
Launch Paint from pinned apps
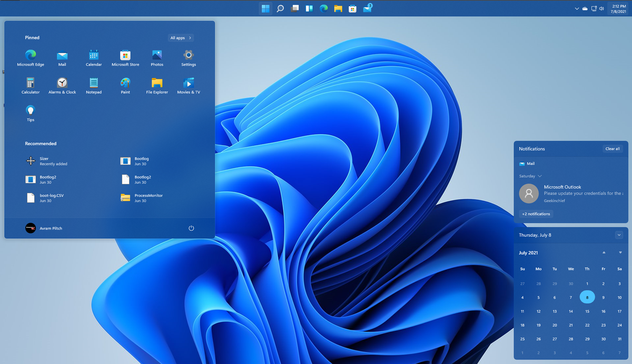tap(125, 82)
